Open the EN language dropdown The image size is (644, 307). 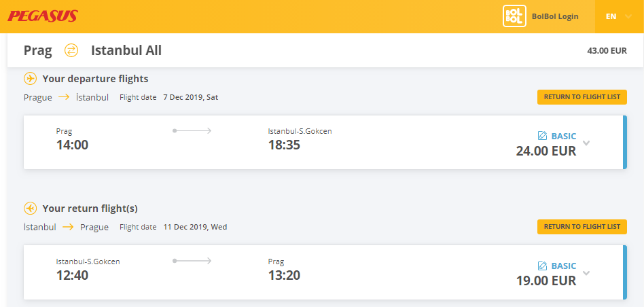point(619,16)
